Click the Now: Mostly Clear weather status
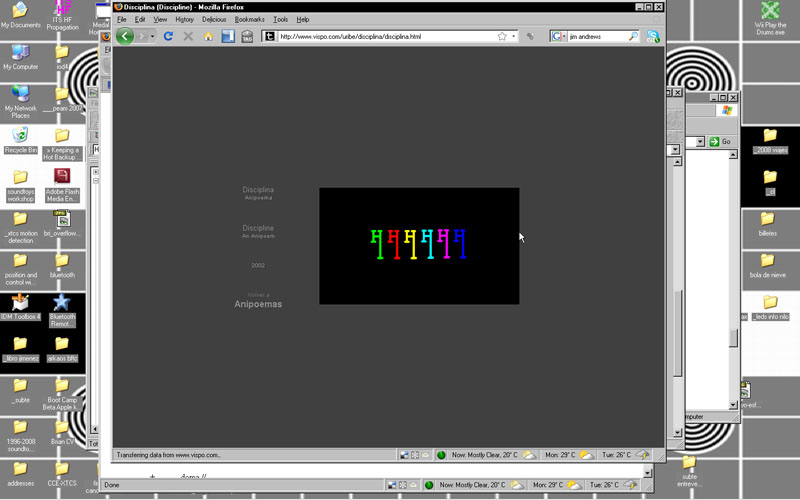Screen dimensions: 800x500 [x=478, y=455]
